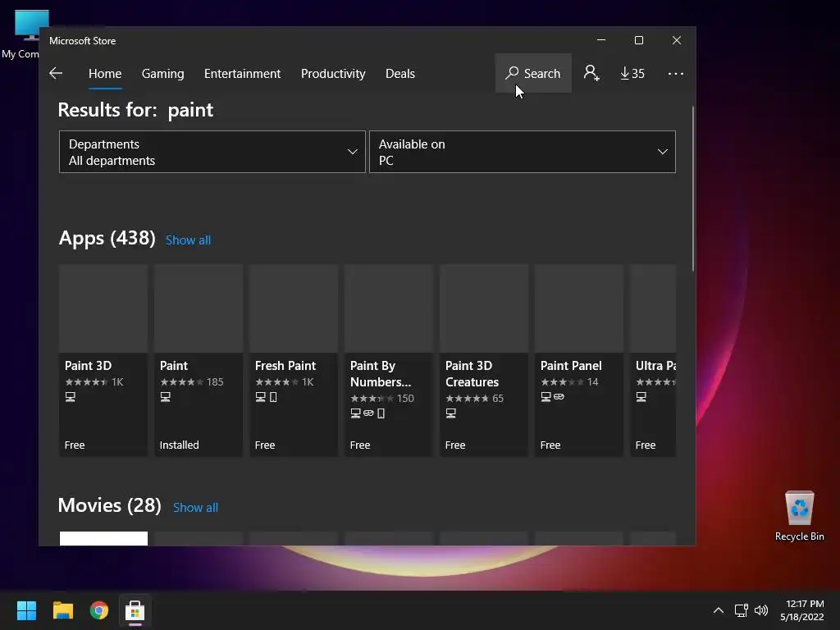Show hidden icons in the system tray
840x630 pixels.
[x=719, y=610]
